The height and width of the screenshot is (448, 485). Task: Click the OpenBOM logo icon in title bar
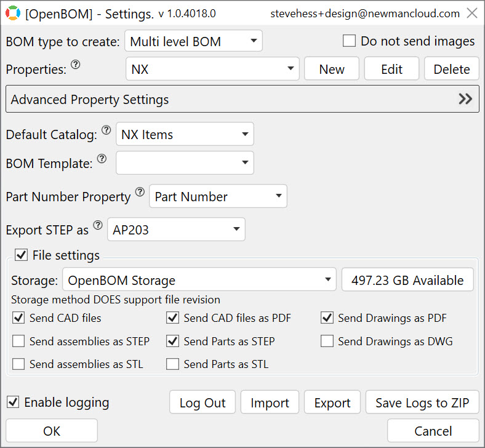[13, 13]
